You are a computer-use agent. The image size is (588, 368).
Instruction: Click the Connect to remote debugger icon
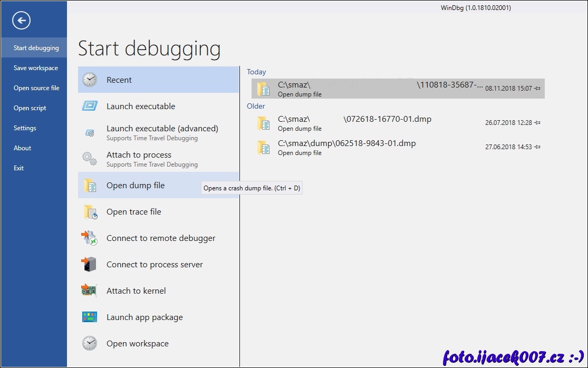tap(90, 238)
